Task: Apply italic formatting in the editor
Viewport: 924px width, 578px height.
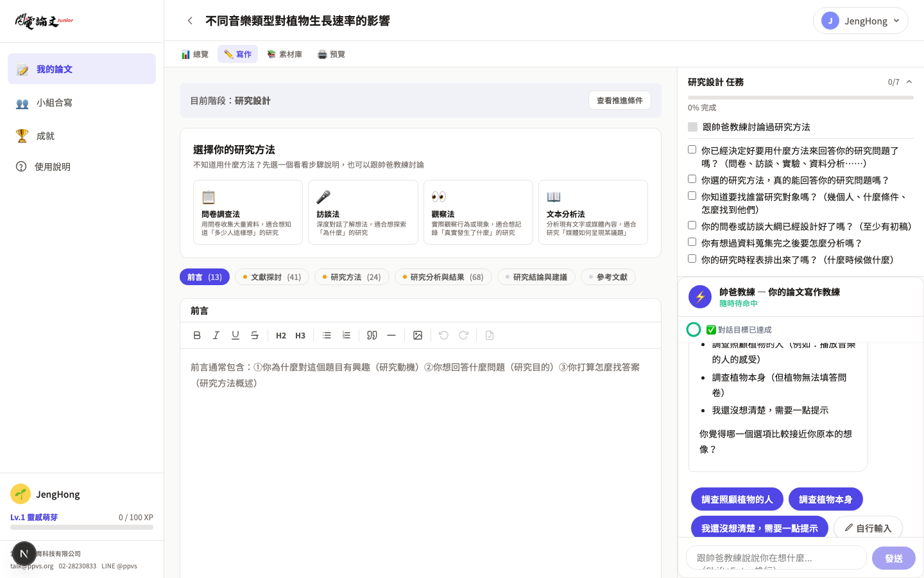Action: 216,335
